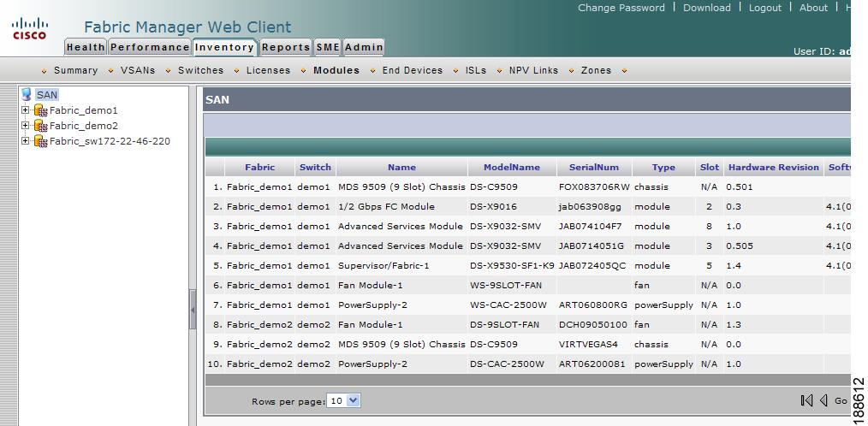The width and height of the screenshot is (868, 426).
Task: Switch to the Performance tab
Action: click(x=150, y=48)
